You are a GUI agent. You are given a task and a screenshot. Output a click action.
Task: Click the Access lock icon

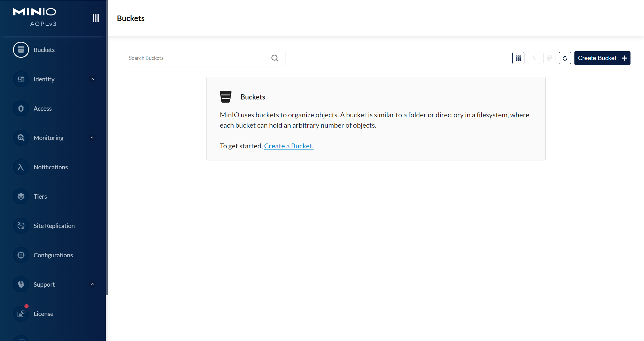21,108
